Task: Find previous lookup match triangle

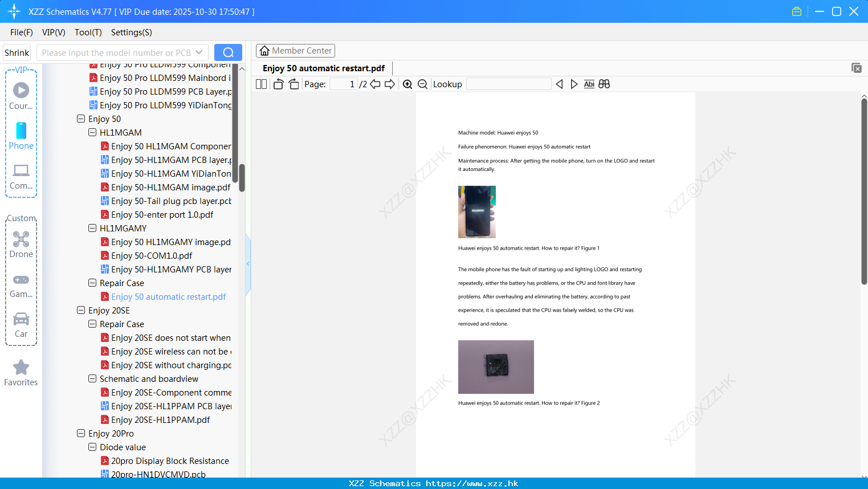Action: coord(559,84)
